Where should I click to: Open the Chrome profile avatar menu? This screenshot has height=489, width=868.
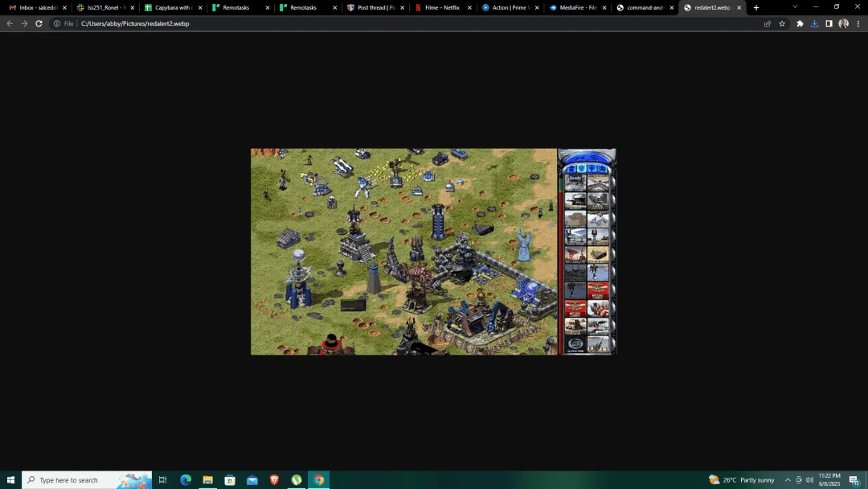(843, 24)
